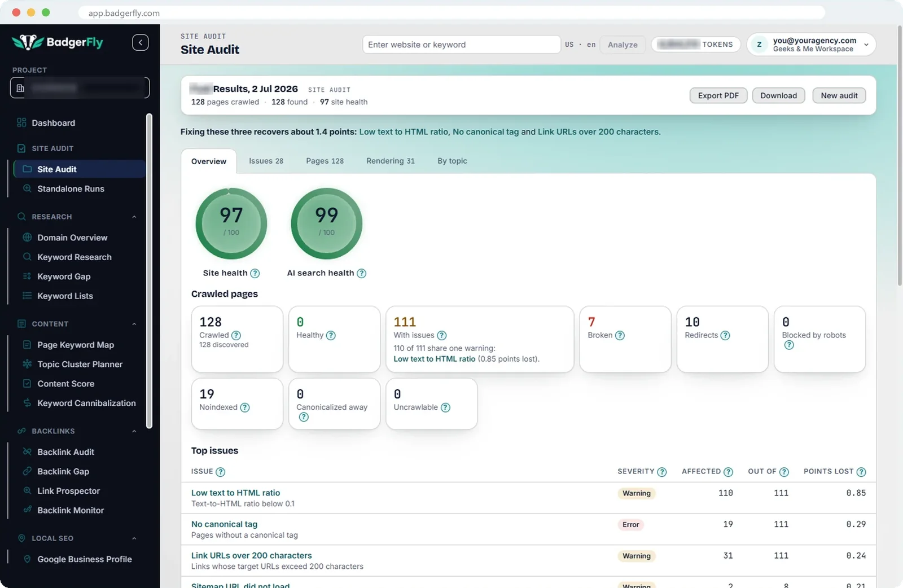Click the Site health 97 score gauge
903x588 pixels.
click(x=231, y=223)
